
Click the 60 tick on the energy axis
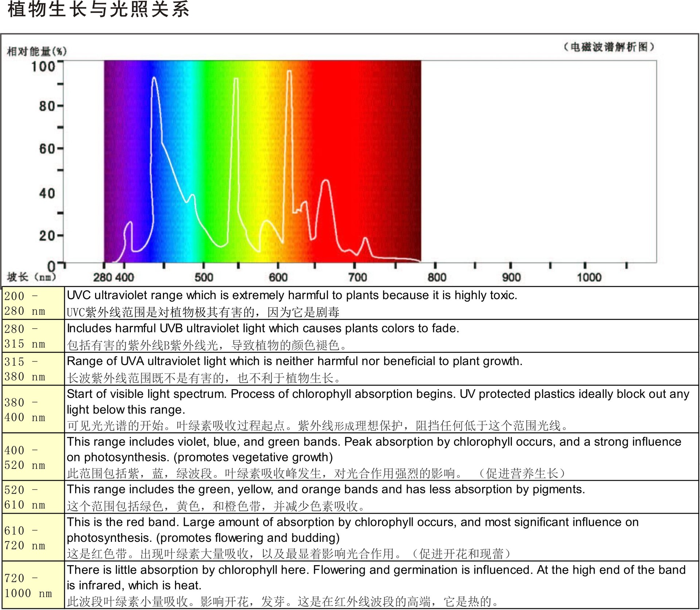(x=47, y=149)
